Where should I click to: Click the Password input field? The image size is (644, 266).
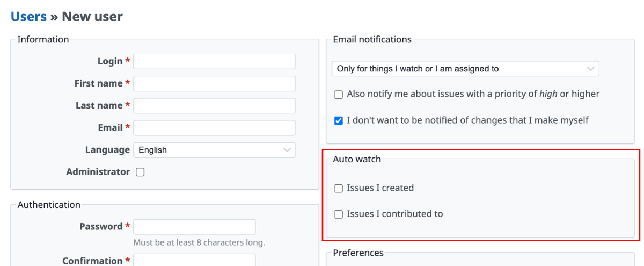[194, 227]
